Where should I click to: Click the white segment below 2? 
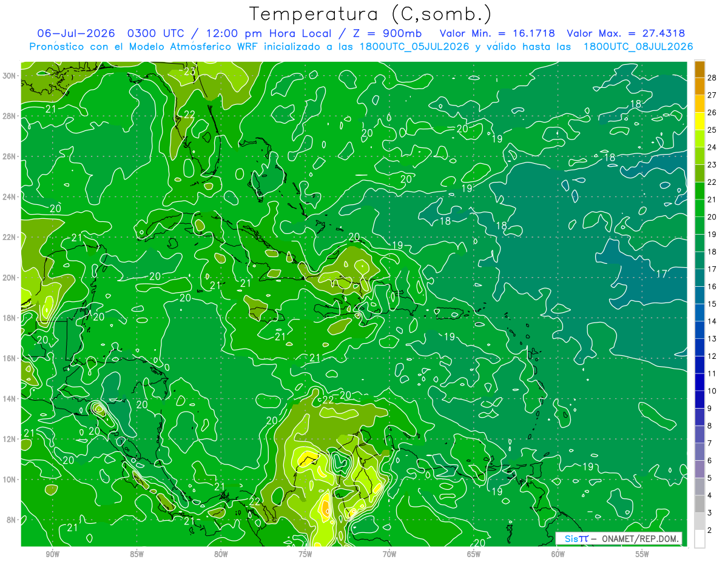[x=699, y=539]
